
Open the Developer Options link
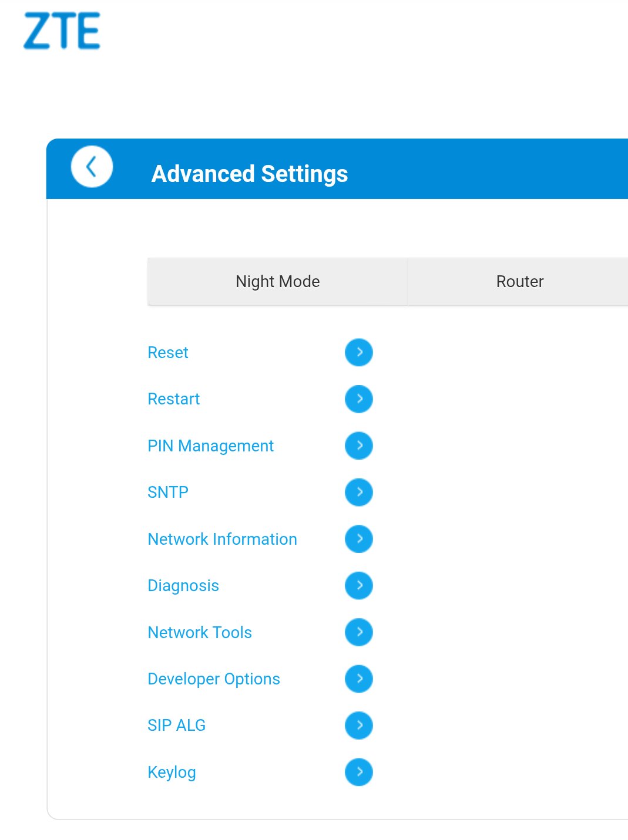click(x=214, y=679)
